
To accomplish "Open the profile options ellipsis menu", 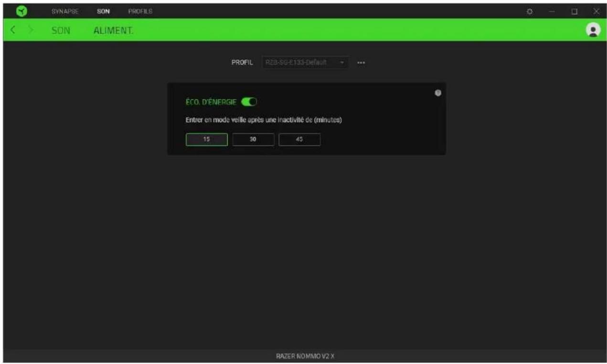I will click(361, 63).
